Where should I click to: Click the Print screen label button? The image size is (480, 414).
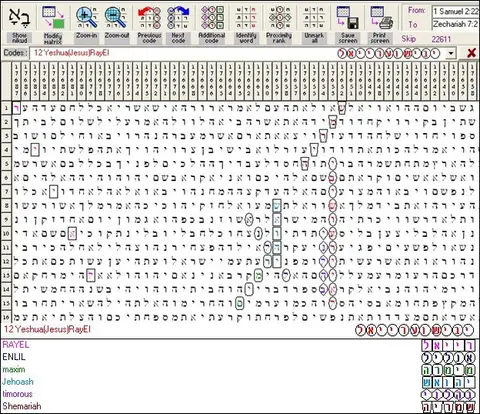click(380, 38)
